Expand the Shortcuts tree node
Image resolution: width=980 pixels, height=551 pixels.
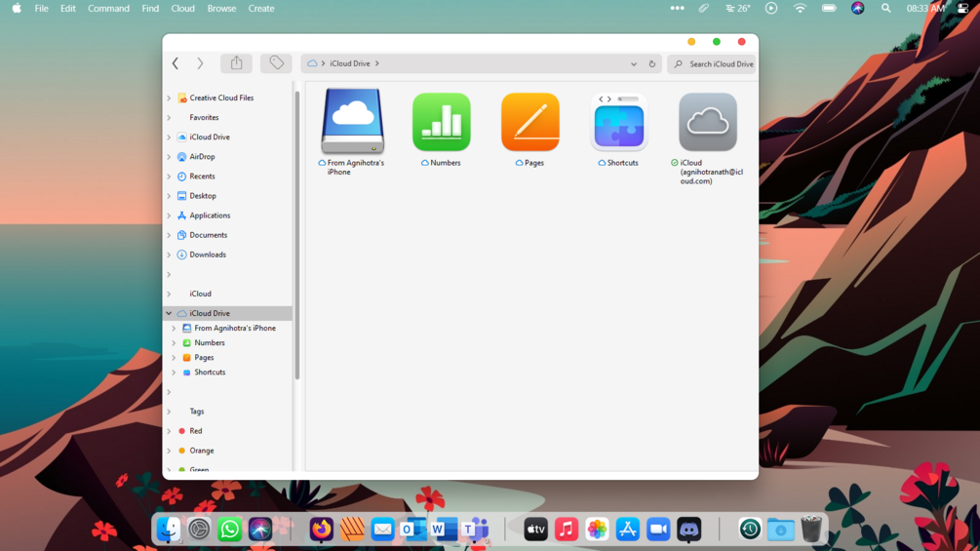pyautogui.click(x=174, y=373)
